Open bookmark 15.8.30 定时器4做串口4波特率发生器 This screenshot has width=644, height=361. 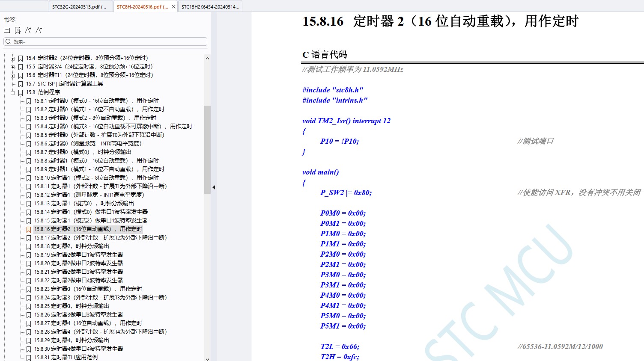tap(78, 349)
